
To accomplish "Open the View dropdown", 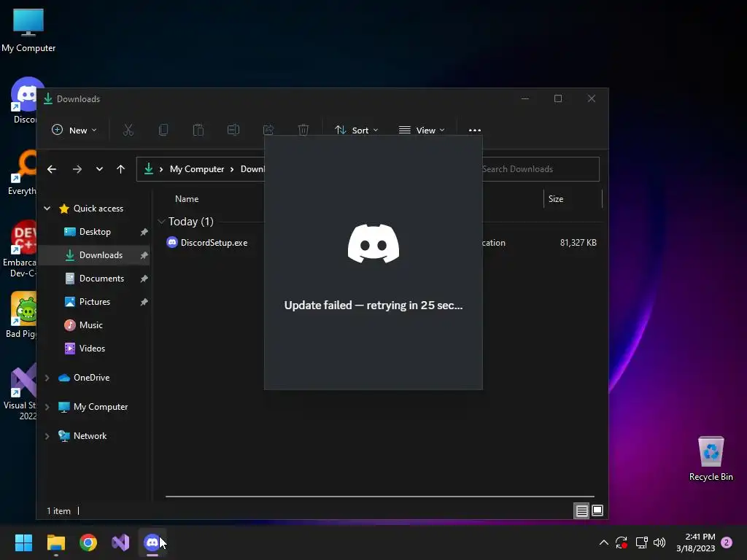I will pyautogui.click(x=422, y=130).
